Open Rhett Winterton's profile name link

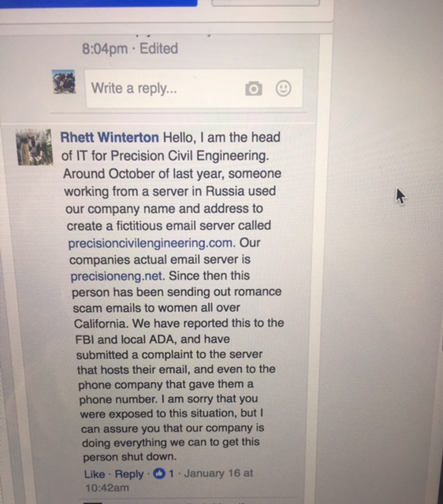(110, 138)
